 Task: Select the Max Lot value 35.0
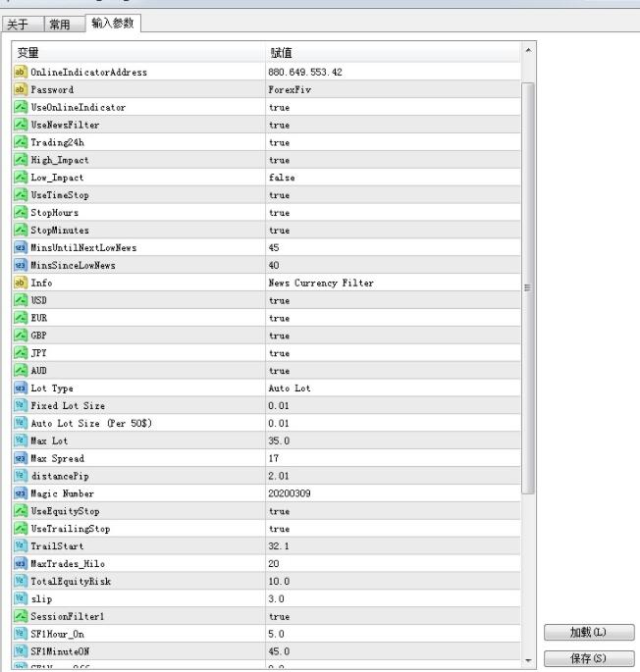[279, 441]
